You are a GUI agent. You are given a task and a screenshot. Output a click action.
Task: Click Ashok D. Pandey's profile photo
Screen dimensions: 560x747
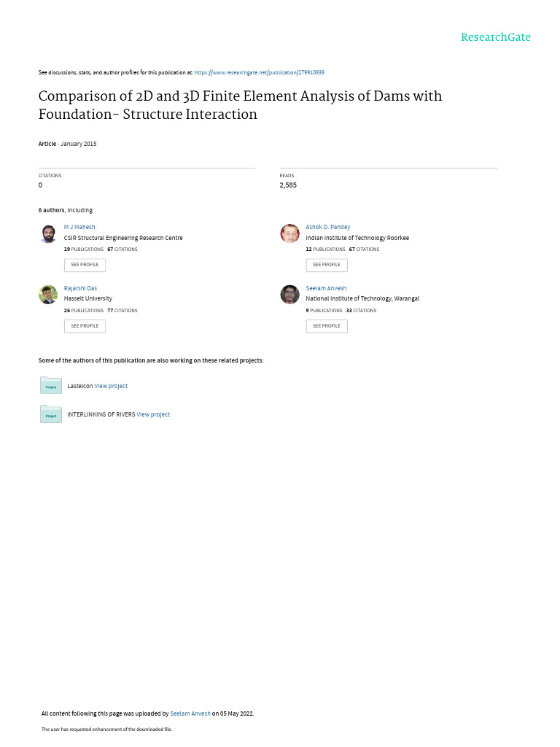click(289, 233)
